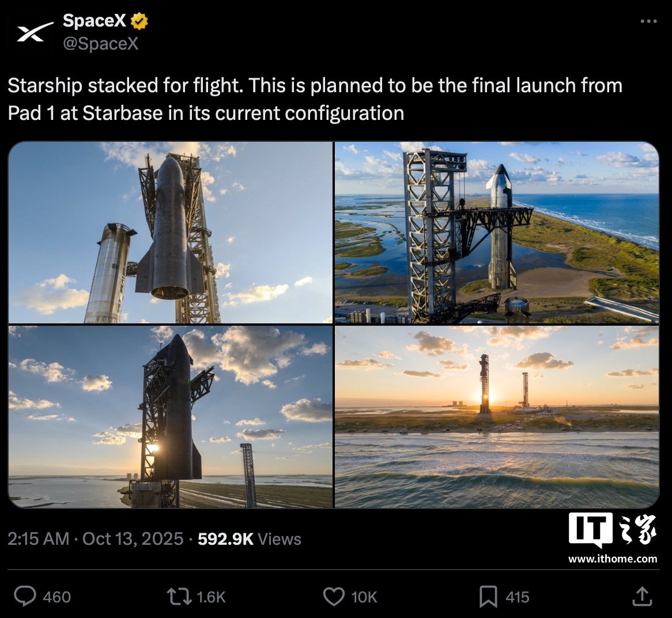Click the X logo profile avatar
Image resolution: width=672 pixels, height=618 pixels.
pyautogui.click(x=31, y=32)
